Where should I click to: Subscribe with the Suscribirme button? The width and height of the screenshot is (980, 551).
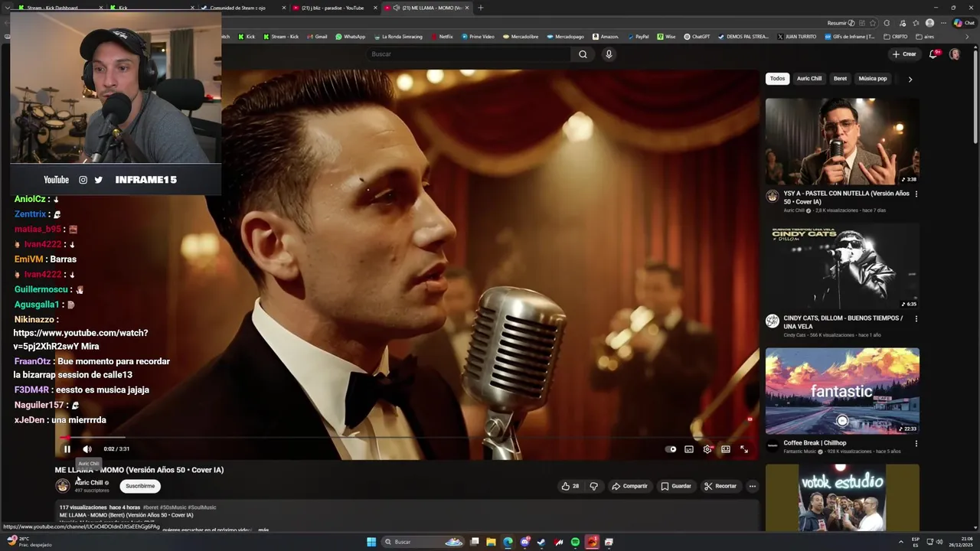(x=140, y=486)
